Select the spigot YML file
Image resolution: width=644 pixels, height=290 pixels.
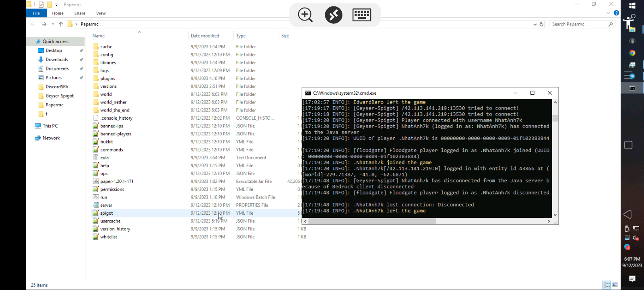107,213
